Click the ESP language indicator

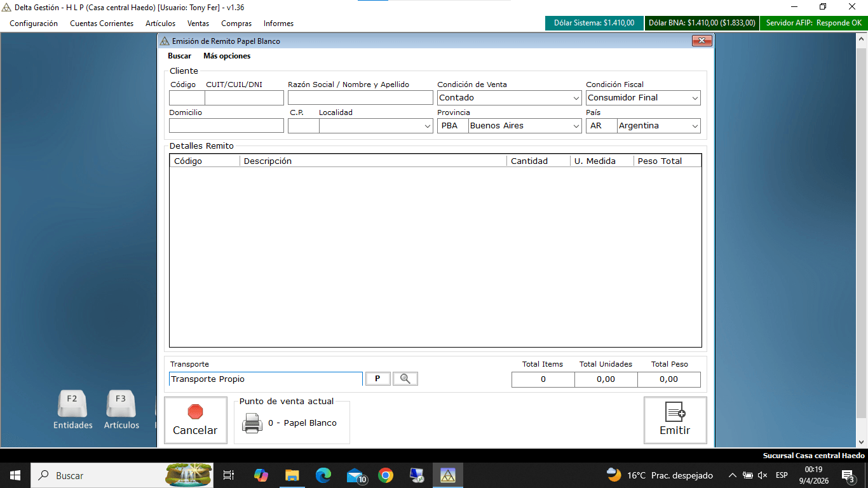782,475
